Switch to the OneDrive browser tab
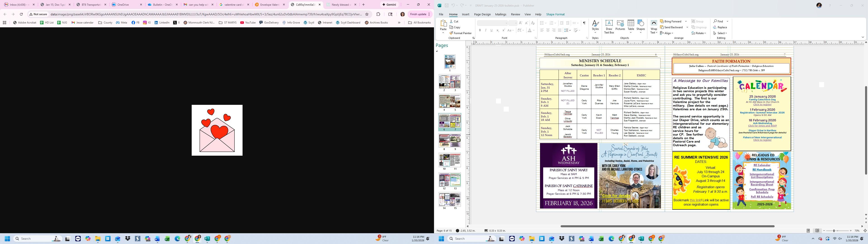Viewport: 868px width, 244px height. point(127,5)
